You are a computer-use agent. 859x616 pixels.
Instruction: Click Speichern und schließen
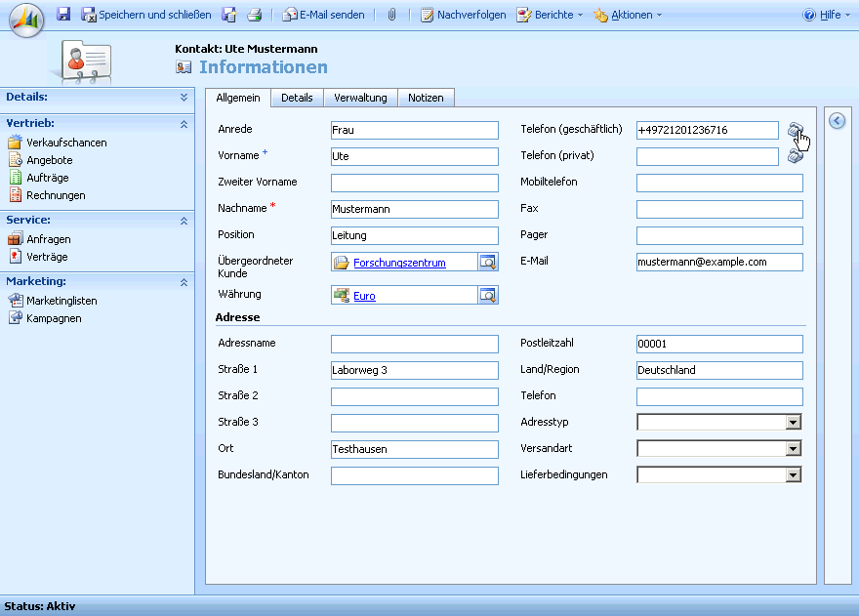pos(146,15)
